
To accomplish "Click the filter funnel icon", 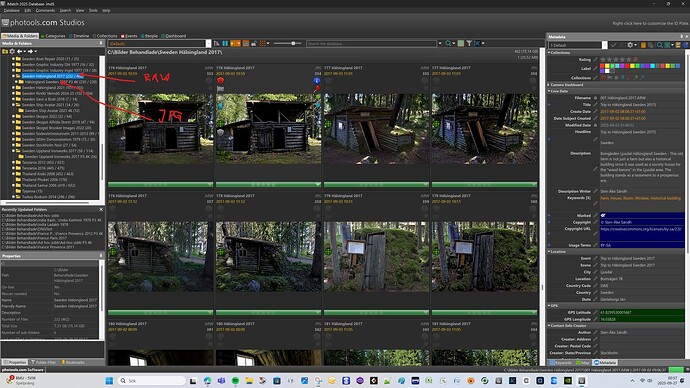I will 470,44.
